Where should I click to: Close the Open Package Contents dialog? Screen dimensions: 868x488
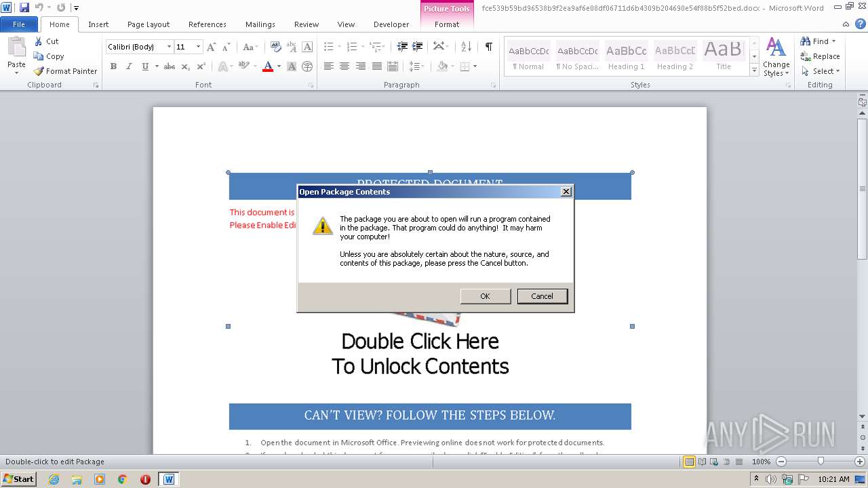[566, 192]
